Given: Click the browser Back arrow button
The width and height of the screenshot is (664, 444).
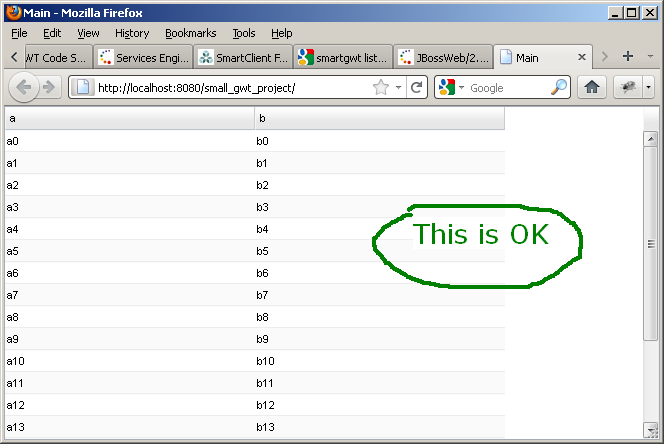Looking at the screenshot, I should tap(24, 88).
